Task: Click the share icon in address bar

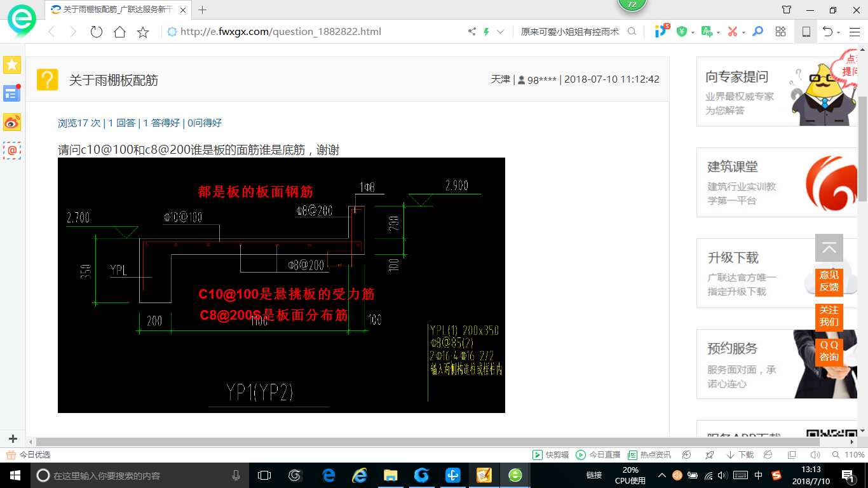Action: click(472, 31)
